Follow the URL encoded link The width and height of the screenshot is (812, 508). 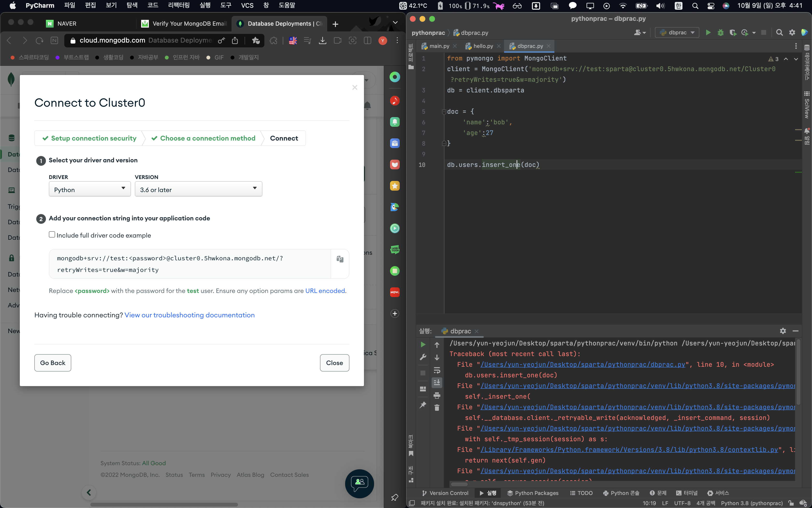coord(325,291)
